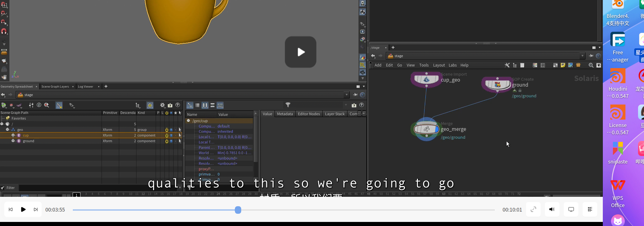Image resolution: width=644 pixels, height=226 pixels.
Task: Create network box in network toolbar
Action: click(x=555, y=65)
